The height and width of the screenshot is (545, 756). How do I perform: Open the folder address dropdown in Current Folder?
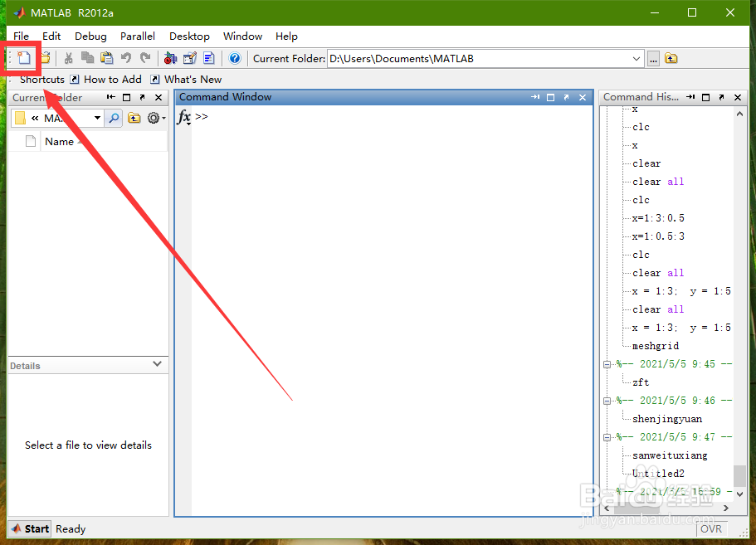pos(97,118)
